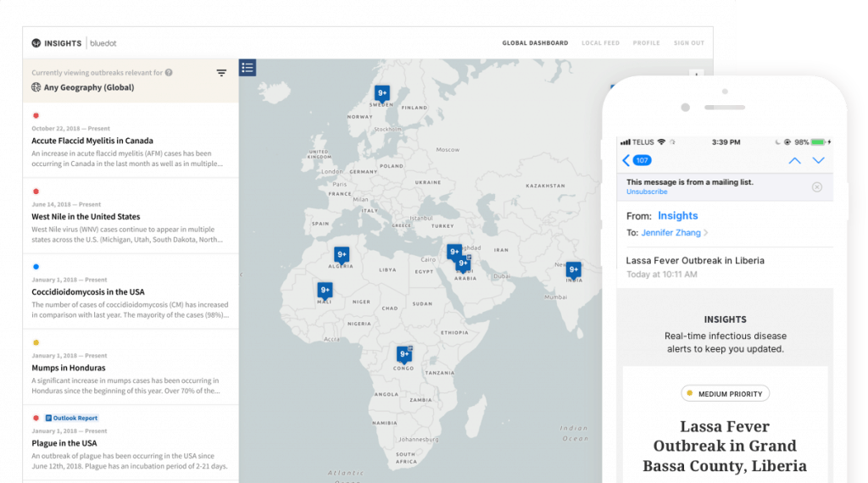Go to next message with down arrow

818,160
